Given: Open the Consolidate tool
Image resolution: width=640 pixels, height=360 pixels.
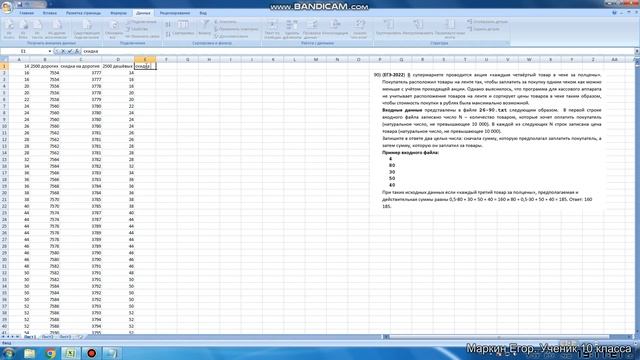Looking at the screenshot, I should click(335, 29).
